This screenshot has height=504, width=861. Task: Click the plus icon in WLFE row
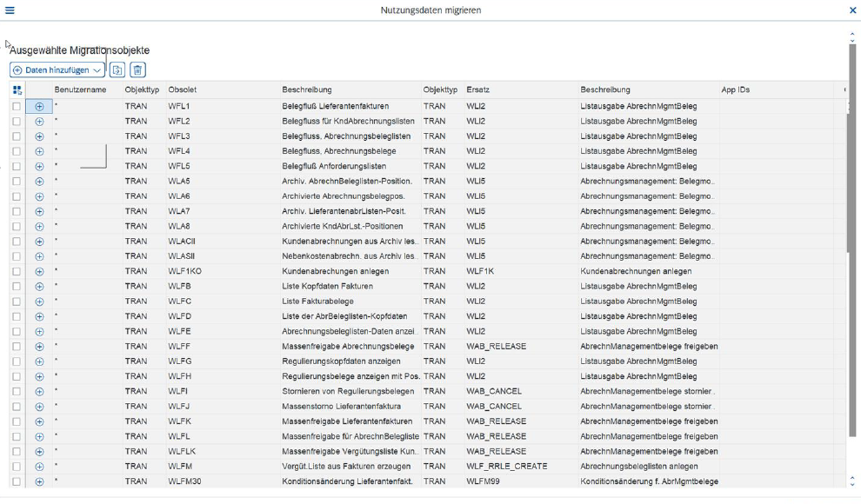[39, 332]
